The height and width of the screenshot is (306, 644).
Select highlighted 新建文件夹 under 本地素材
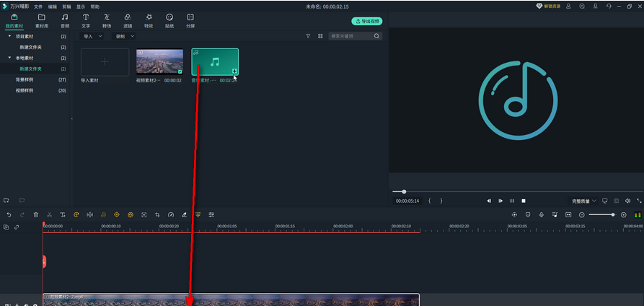tap(30, 69)
